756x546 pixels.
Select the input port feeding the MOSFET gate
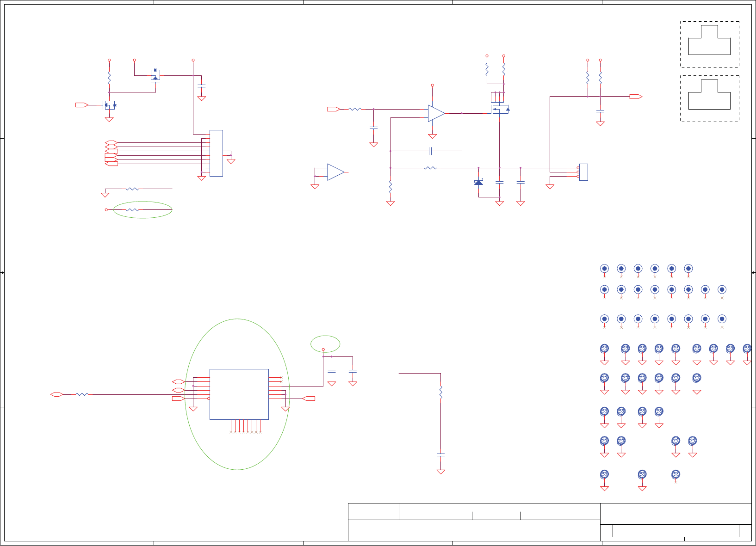tap(82, 105)
